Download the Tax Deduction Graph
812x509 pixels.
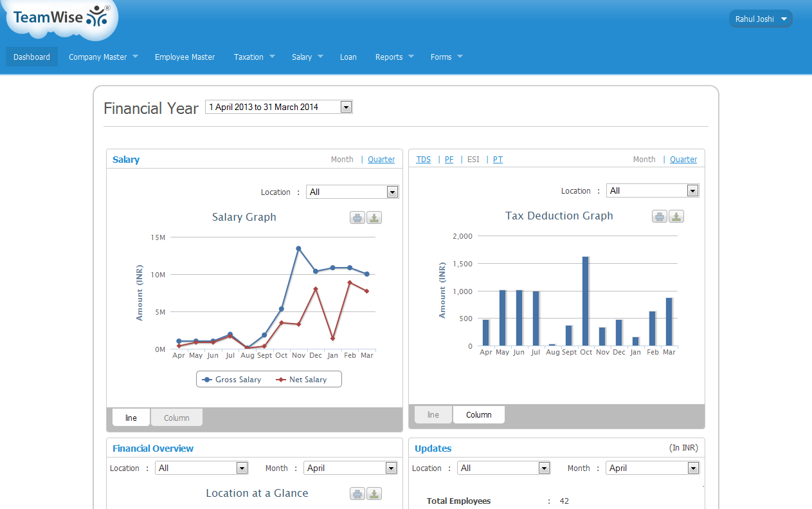coord(676,216)
